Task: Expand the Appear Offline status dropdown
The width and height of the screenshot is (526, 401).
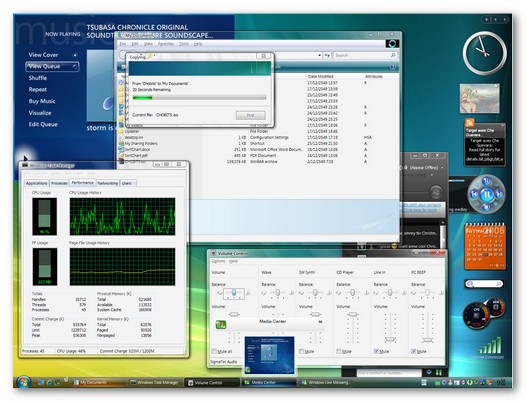Action: pos(442,167)
